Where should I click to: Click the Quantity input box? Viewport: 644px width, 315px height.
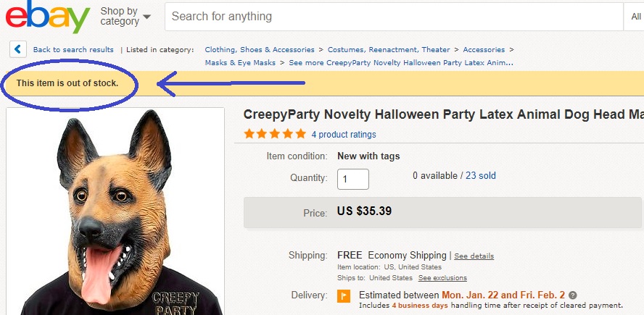(353, 179)
